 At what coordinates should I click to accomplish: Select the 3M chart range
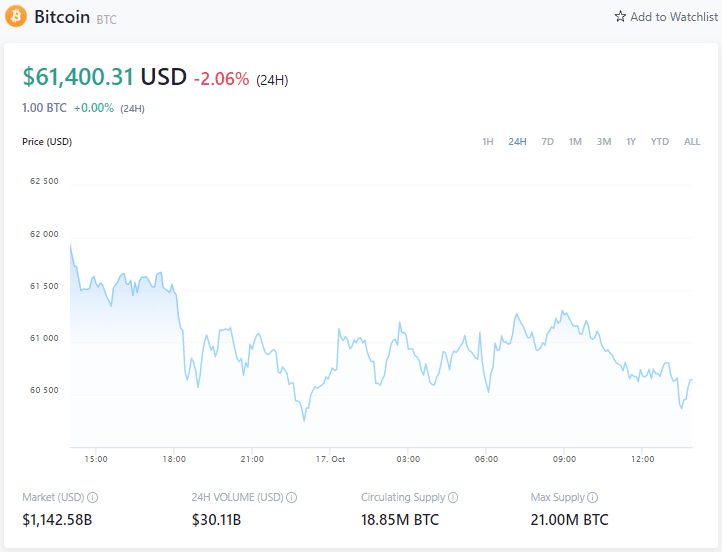click(604, 142)
